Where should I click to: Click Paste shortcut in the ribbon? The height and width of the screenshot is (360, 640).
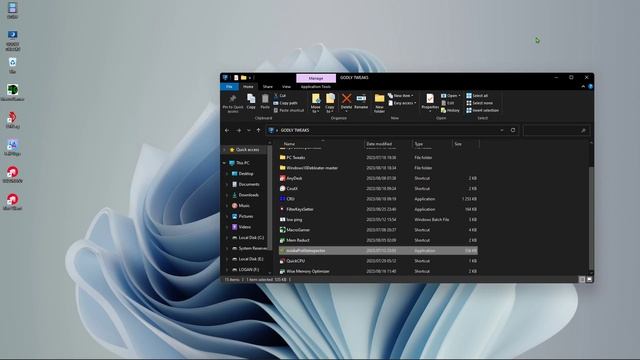coord(289,110)
